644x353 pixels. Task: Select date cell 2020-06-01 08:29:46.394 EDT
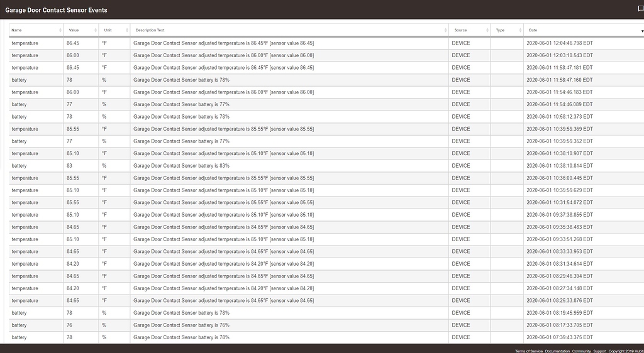click(x=559, y=276)
